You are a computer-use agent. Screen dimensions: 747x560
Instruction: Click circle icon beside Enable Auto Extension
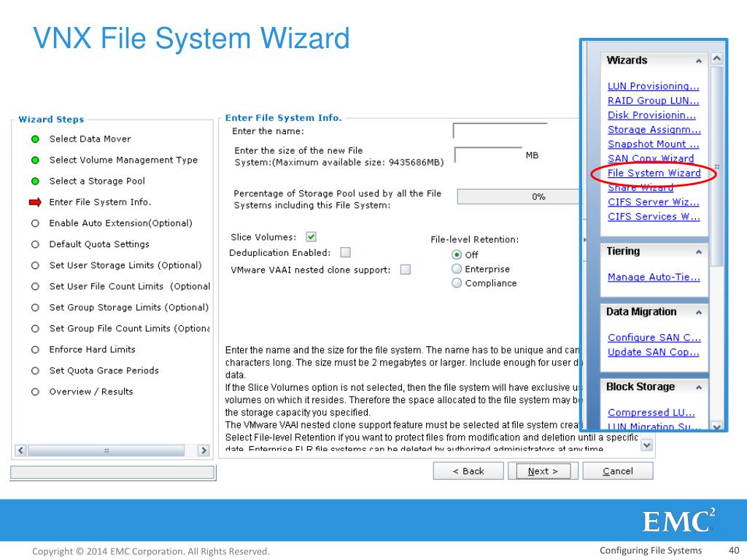(x=35, y=223)
